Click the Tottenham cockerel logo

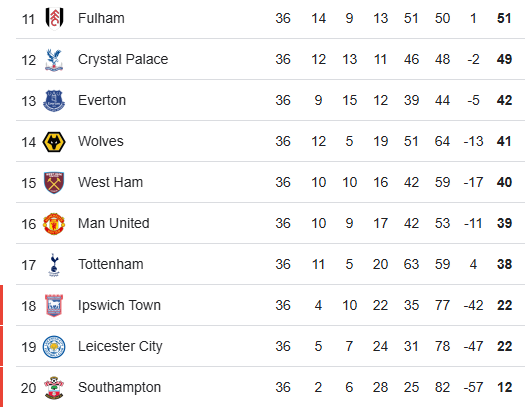point(54,265)
